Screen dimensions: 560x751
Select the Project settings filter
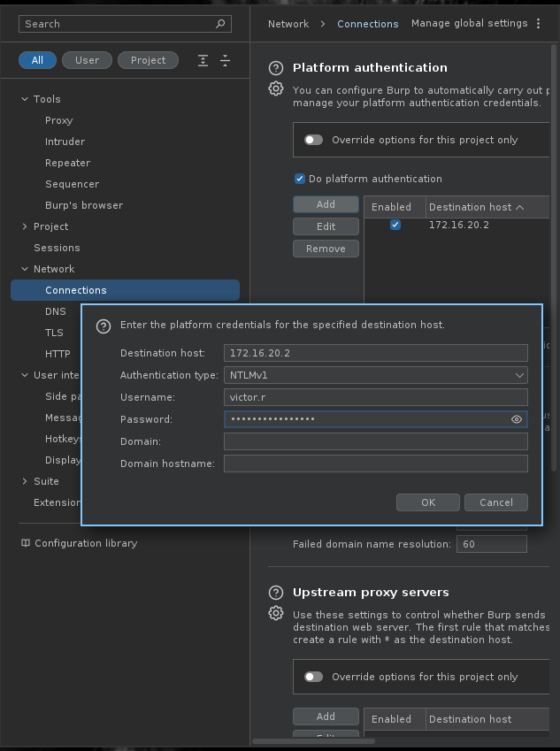[x=148, y=60]
